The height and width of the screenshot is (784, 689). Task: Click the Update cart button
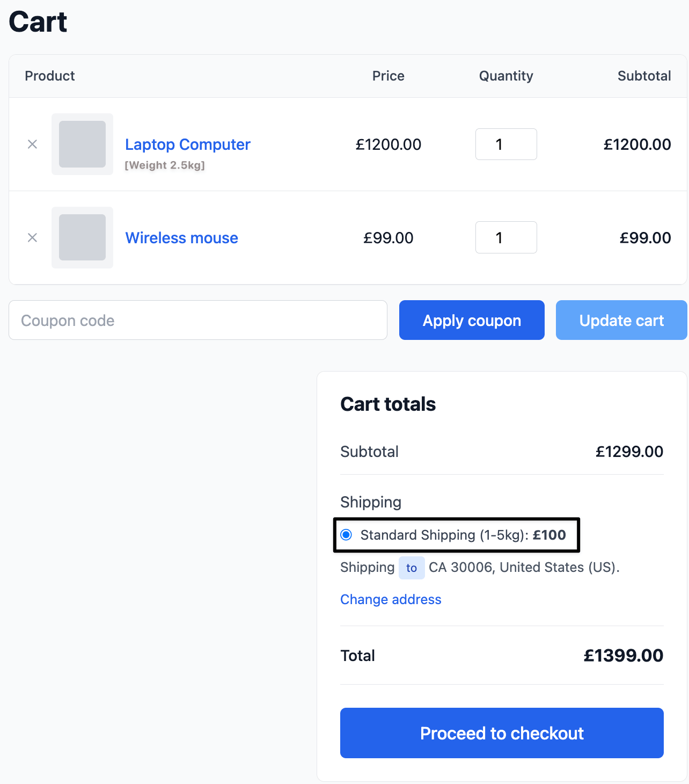click(621, 320)
